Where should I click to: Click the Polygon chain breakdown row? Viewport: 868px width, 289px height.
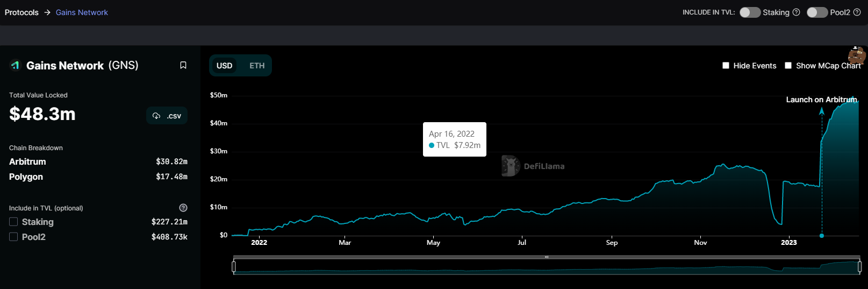(98, 177)
